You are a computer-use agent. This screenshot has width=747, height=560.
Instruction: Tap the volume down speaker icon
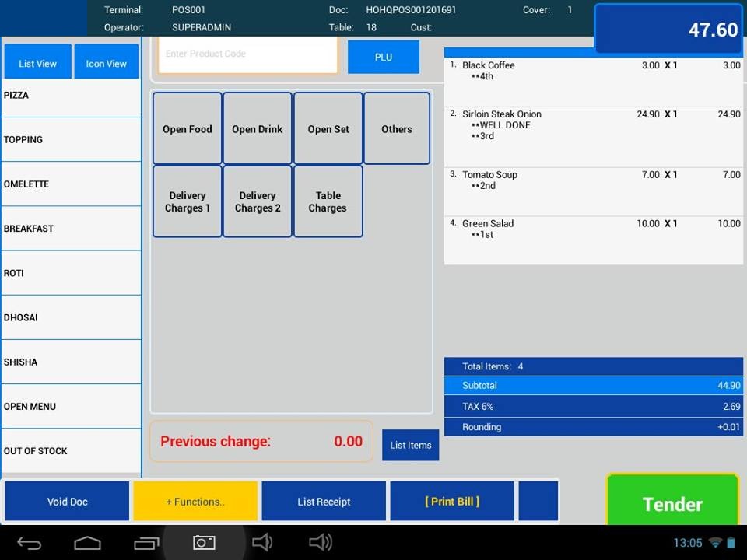(x=262, y=542)
